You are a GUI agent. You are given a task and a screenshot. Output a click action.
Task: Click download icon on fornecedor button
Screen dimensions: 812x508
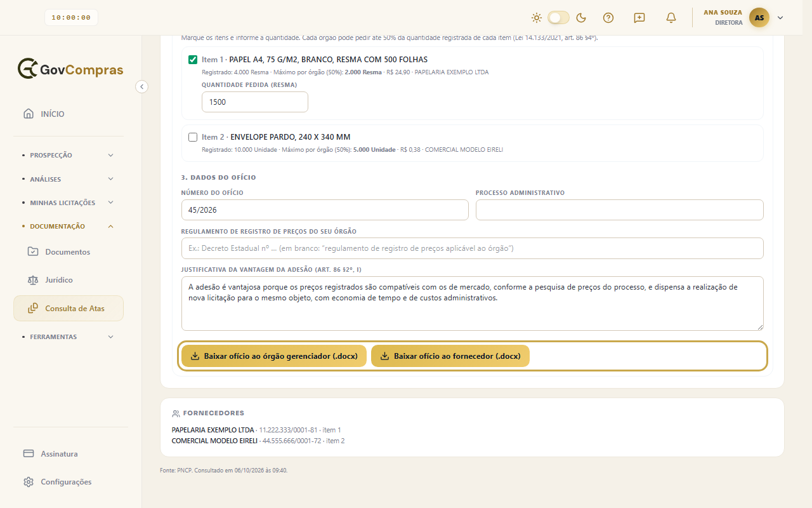pos(384,356)
